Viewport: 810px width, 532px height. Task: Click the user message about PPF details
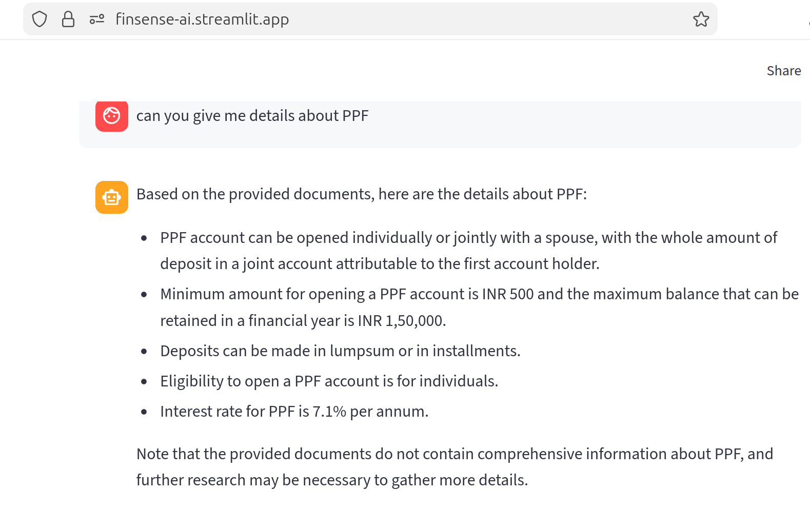(x=252, y=116)
